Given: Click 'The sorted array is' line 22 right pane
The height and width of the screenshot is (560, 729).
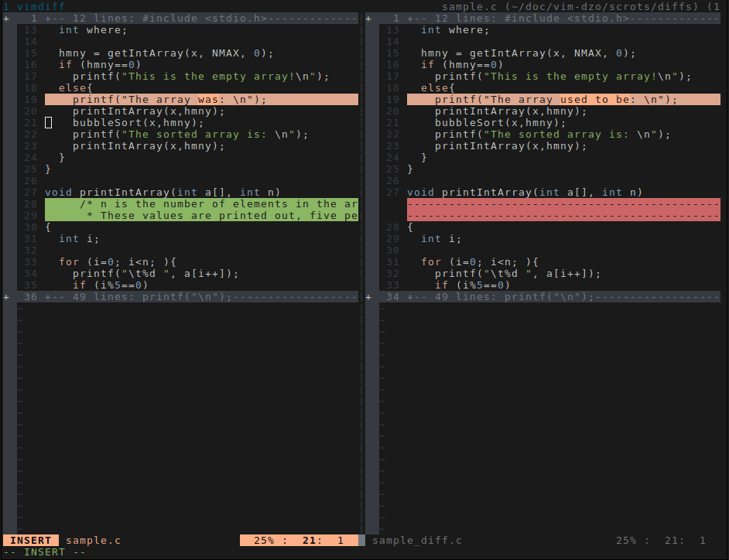Looking at the screenshot, I should click(553, 135).
